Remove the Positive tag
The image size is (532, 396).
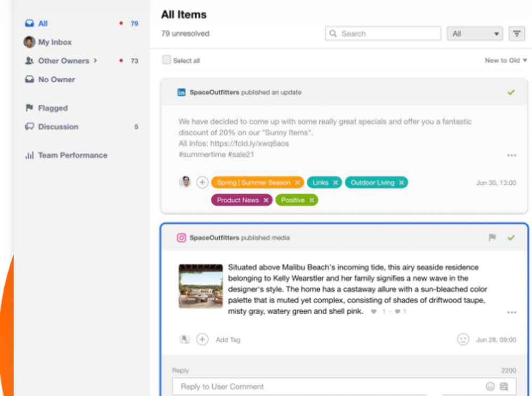pyautogui.click(x=311, y=200)
